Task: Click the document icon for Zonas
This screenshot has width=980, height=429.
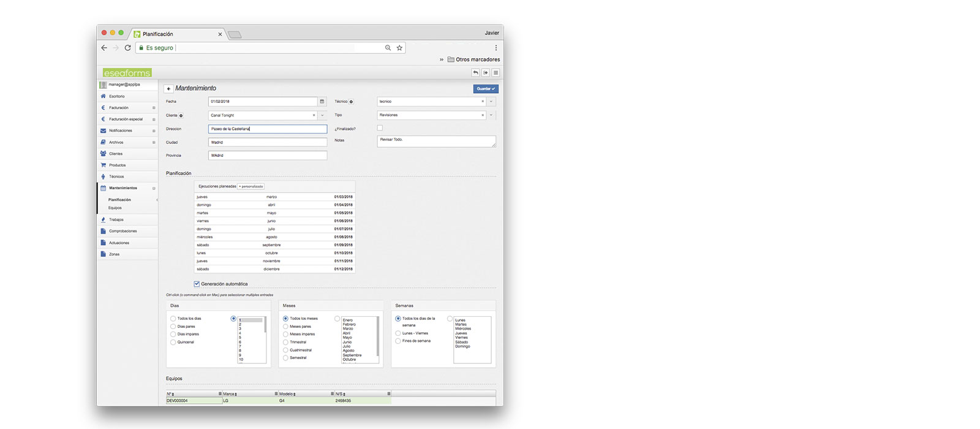Action: click(103, 254)
